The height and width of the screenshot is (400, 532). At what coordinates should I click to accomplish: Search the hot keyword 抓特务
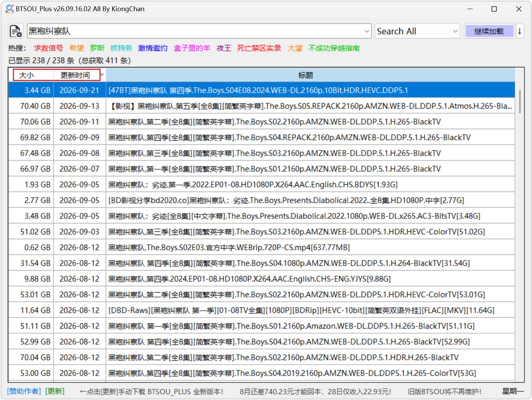pos(121,48)
